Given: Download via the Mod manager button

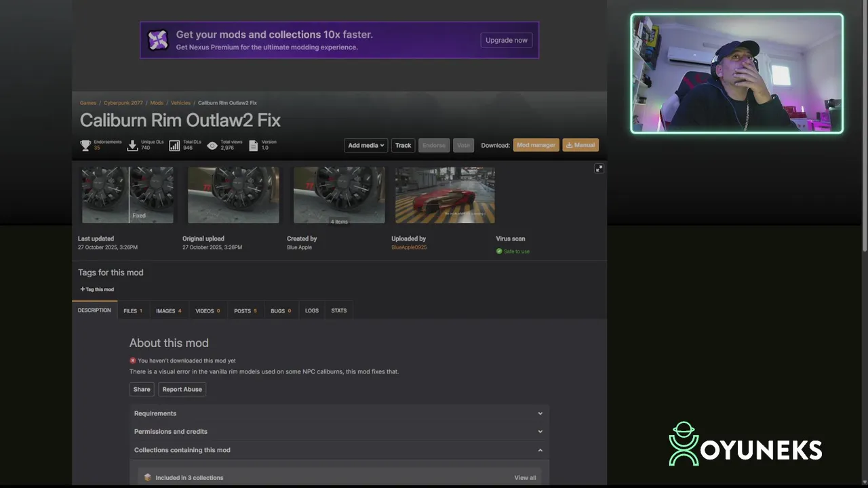Looking at the screenshot, I should coord(536,145).
